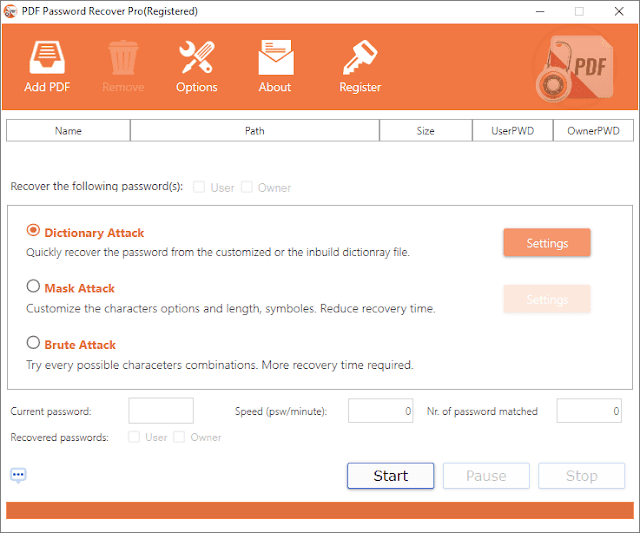Check User under Recover the following passwords
Screen dimensions: 640x533
199,187
